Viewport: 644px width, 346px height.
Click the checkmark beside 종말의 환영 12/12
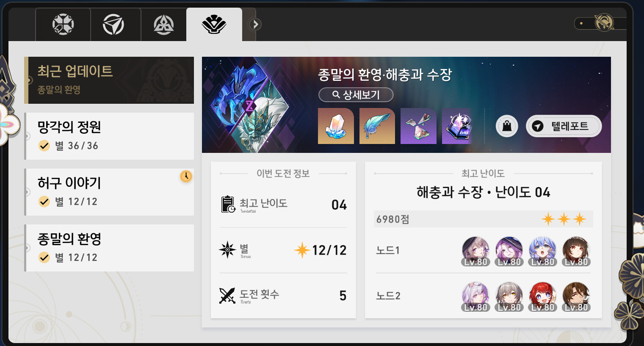44,257
